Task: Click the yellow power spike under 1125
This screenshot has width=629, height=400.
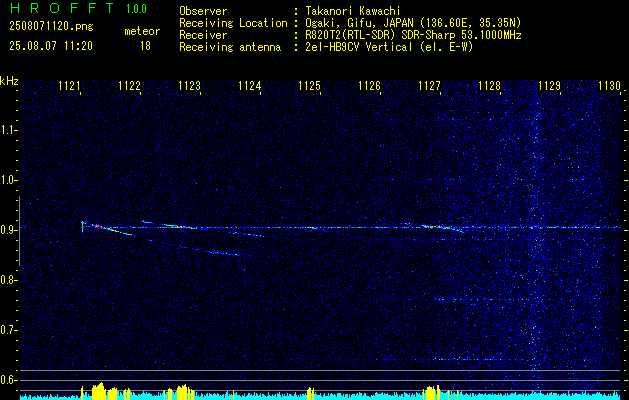Action: coord(310,393)
